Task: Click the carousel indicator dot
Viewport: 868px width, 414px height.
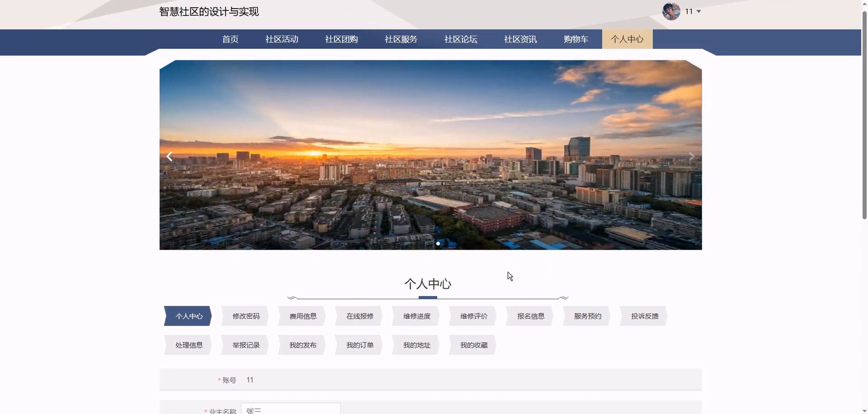Action: tap(438, 244)
